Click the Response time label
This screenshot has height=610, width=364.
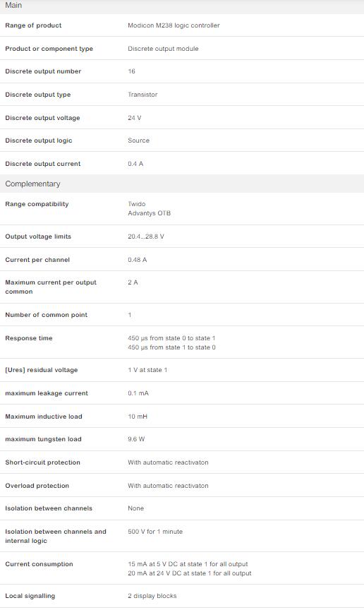click(x=29, y=338)
